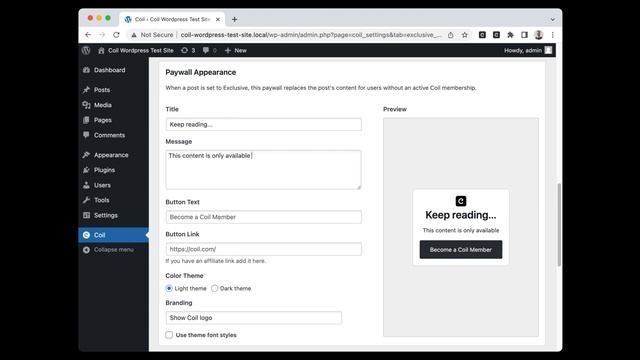Open updates indicator showing 3
The height and width of the screenshot is (360, 640).
pos(188,50)
